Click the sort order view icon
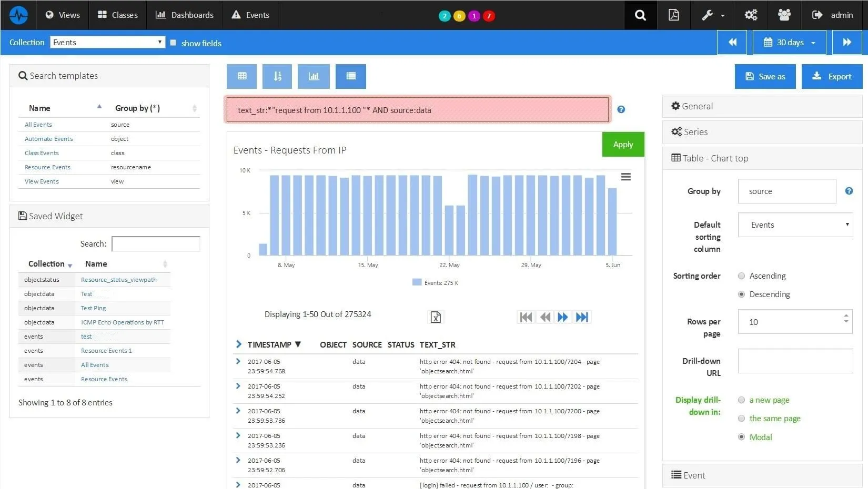 click(277, 76)
